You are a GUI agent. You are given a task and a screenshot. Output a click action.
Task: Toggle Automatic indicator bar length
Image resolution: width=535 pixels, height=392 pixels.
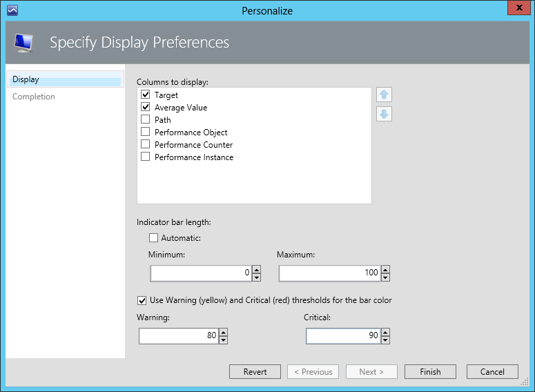[154, 237]
